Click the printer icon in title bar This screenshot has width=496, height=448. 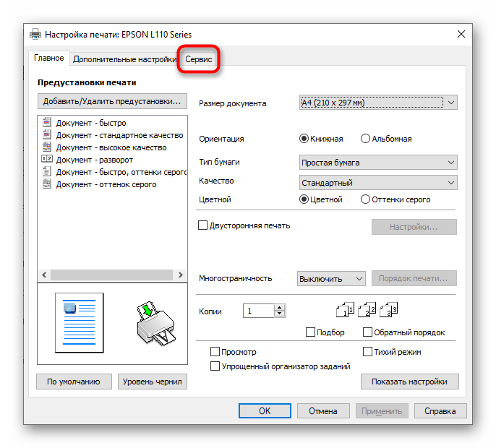pyautogui.click(x=36, y=34)
